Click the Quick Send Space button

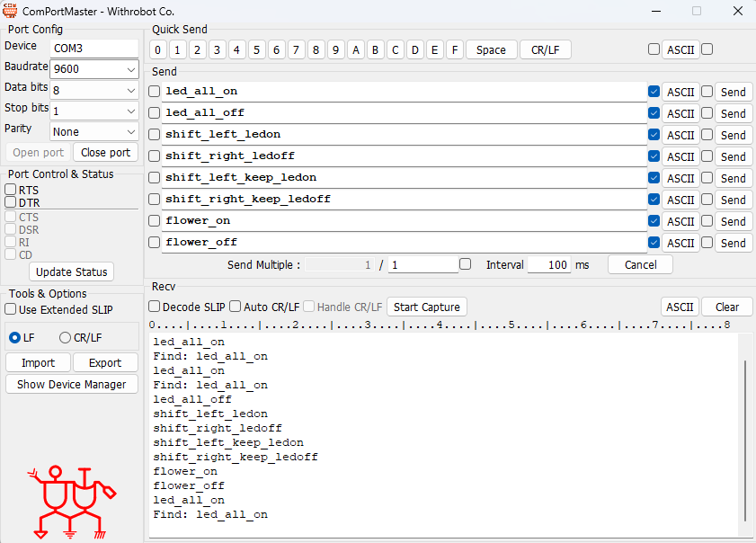492,49
